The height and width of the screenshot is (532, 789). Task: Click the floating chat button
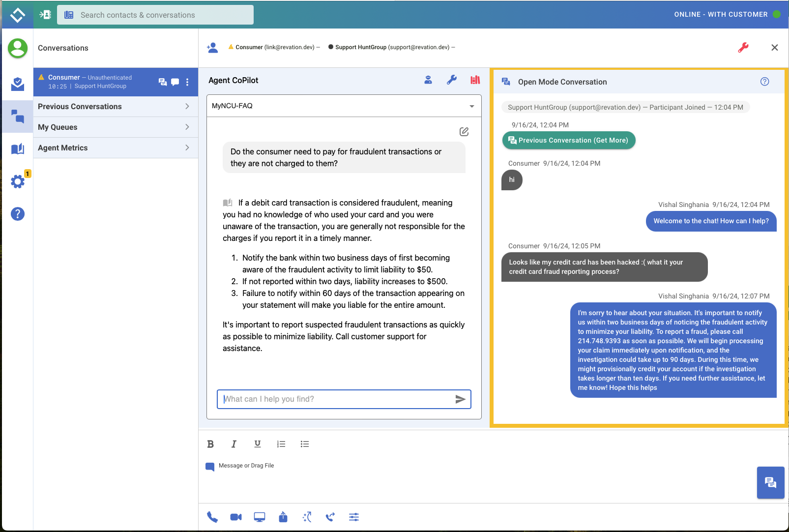click(x=770, y=482)
